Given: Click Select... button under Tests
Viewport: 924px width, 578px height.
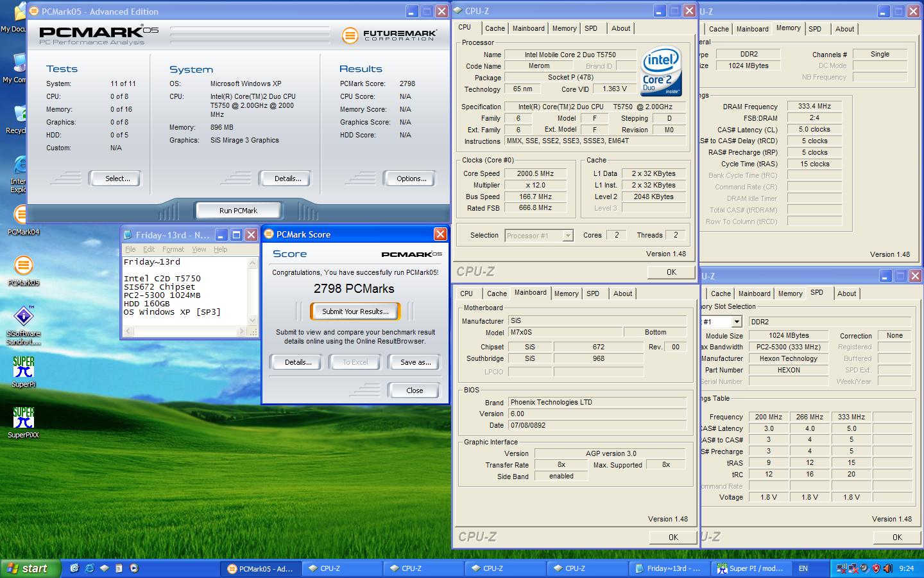Looking at the screenshot, I should click(x=117, y=179).
